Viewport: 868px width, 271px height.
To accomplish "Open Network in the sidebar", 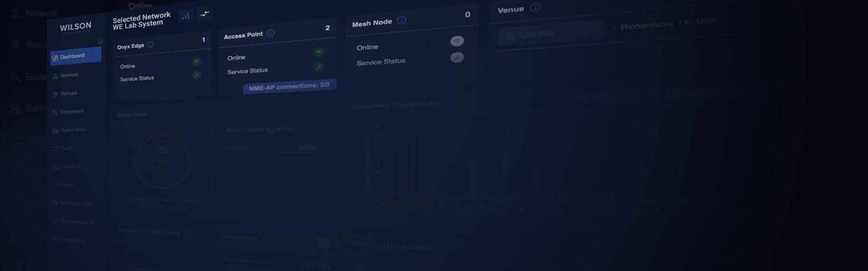I will click(66, 75).
